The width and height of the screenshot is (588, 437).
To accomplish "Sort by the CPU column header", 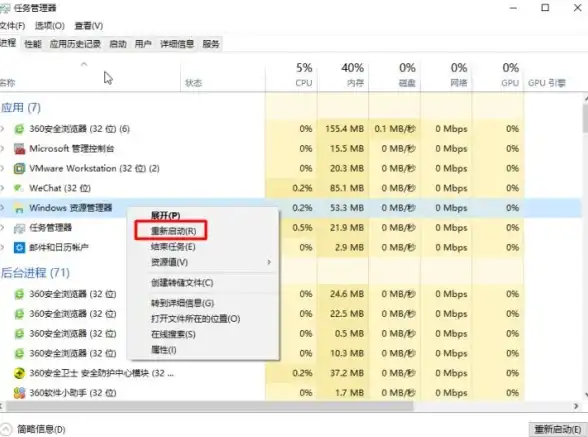I will [291, 75].
